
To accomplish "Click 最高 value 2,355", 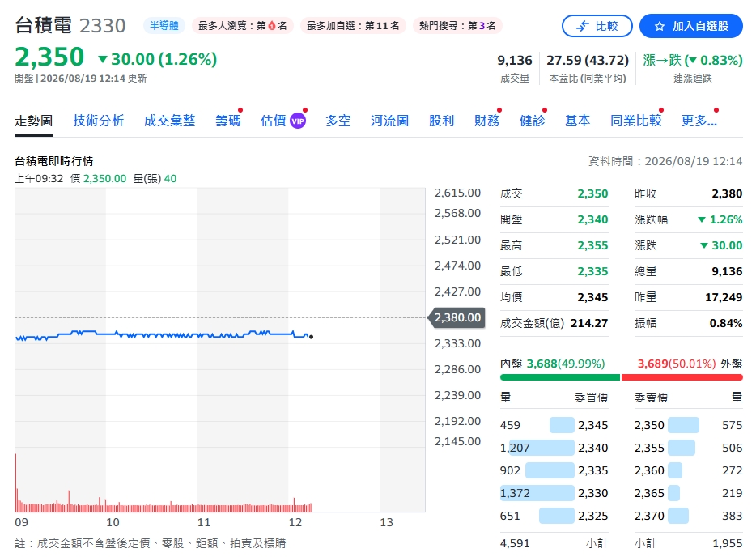I will click(x=592, y=245).
